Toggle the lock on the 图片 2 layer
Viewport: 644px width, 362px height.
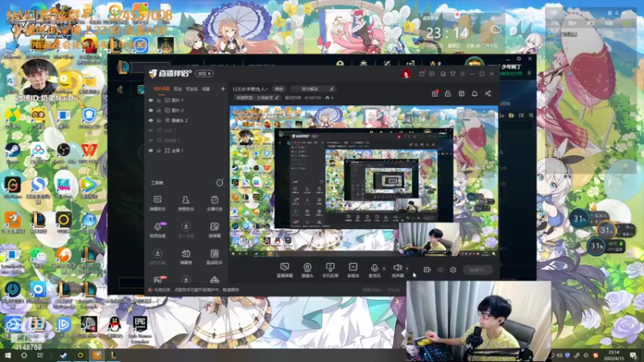click(159, 110)
